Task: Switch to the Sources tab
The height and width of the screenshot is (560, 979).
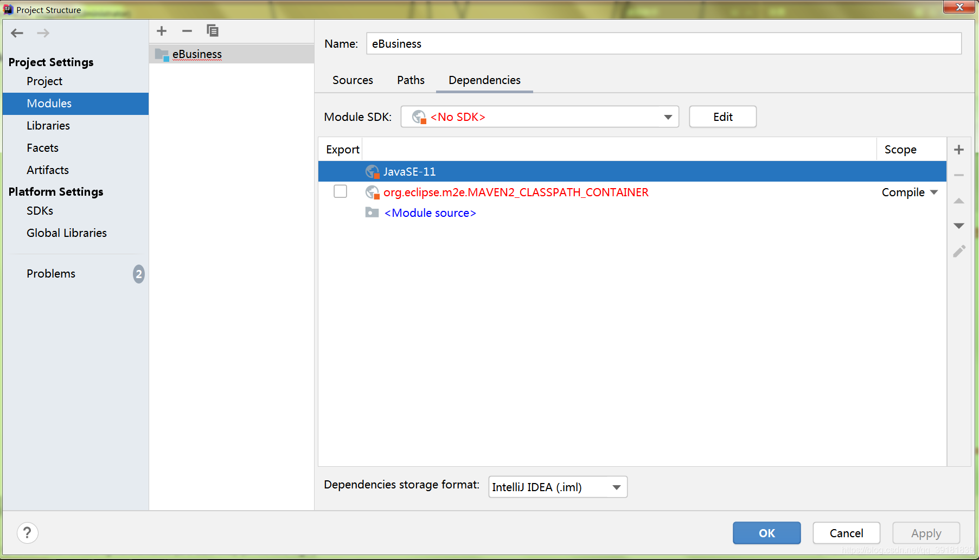Action: [353, 80]
